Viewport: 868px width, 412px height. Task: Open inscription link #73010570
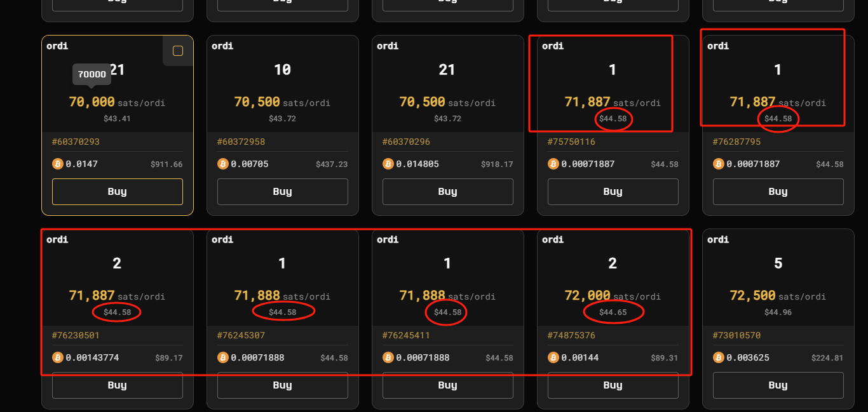coord(736,335)
